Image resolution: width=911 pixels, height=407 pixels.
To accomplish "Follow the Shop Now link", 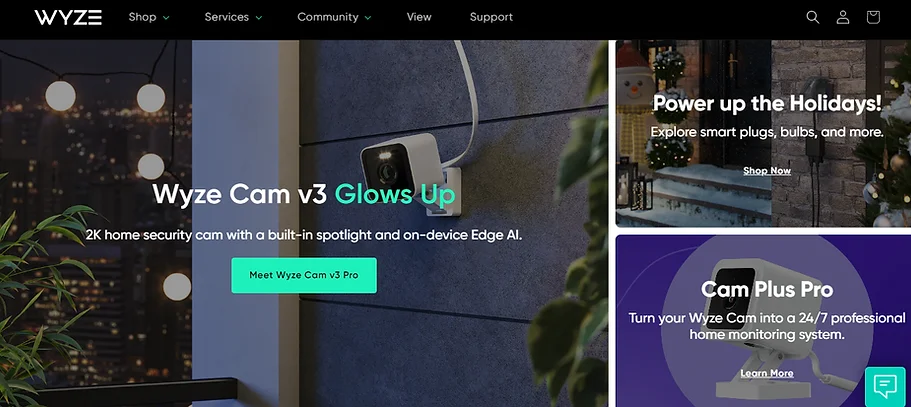I will (767, 171).
